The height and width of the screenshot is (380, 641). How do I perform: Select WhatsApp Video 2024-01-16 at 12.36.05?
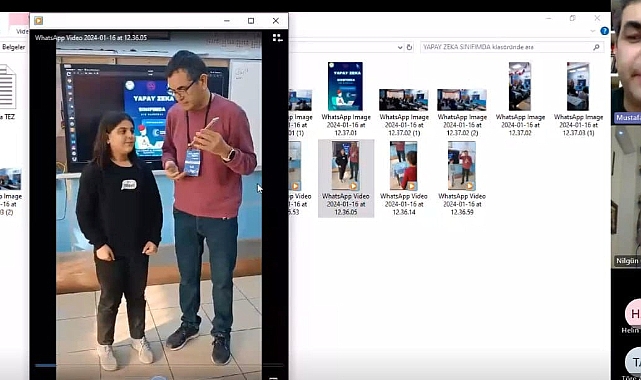coord(346,178)
